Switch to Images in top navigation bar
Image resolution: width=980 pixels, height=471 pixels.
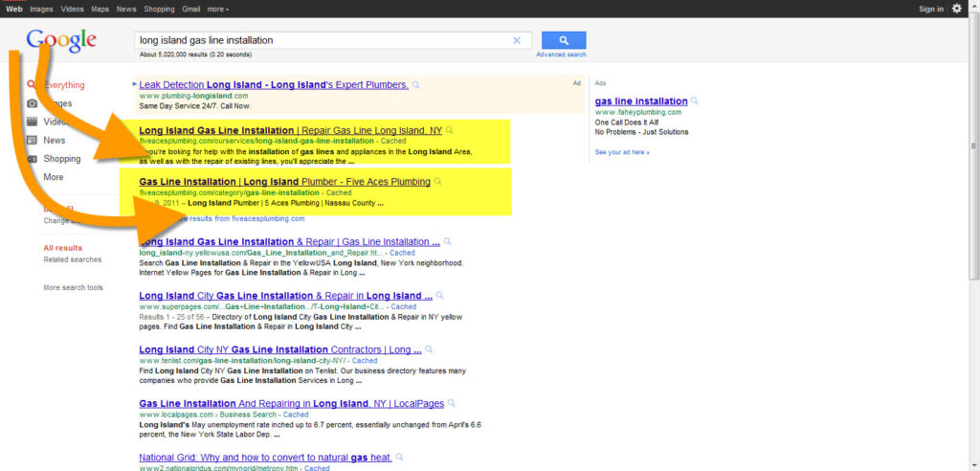[x=42, y=10]
